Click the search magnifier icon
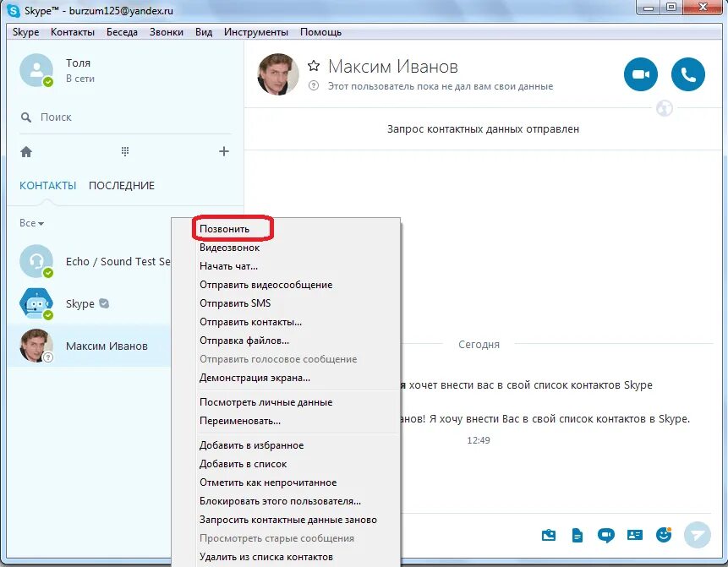Screen dimensions: 728x567 click(26, 117)
